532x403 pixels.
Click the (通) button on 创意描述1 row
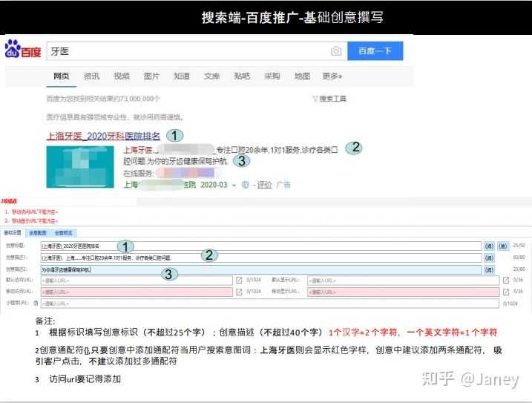click(x=489, y=258)
